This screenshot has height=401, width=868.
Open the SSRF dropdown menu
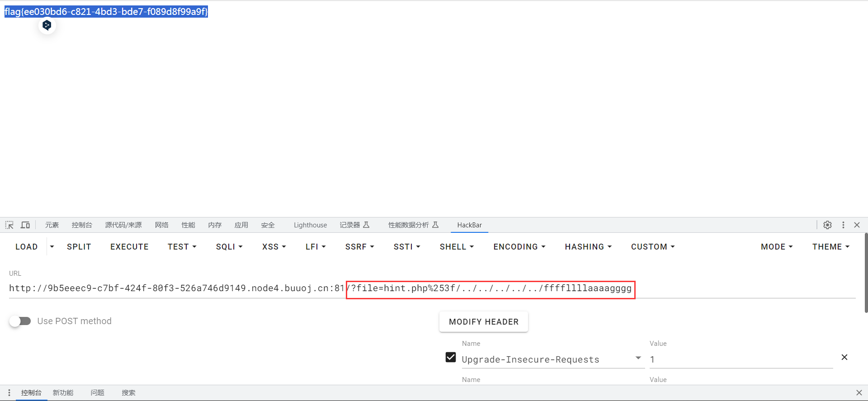[x=360, y=247]
